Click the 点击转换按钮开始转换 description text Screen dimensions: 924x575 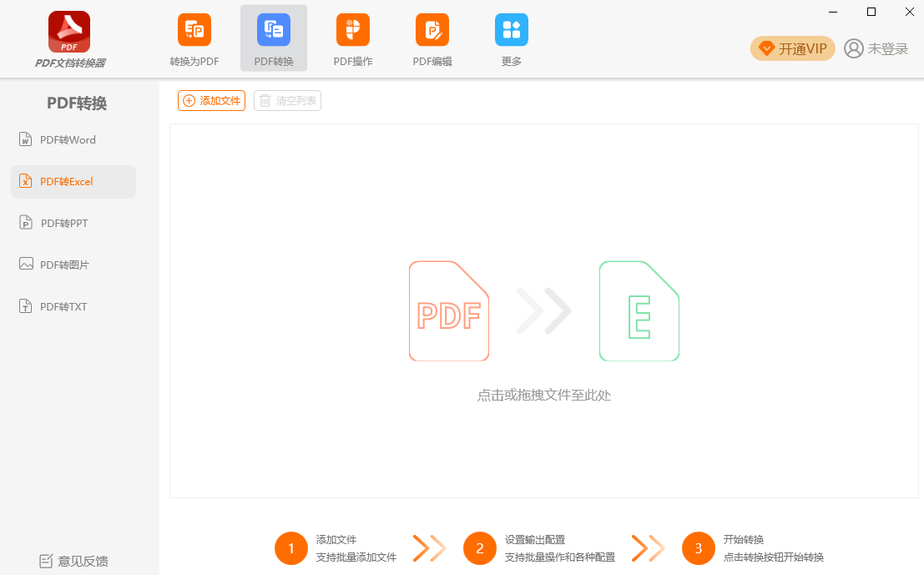pos(774,557)
